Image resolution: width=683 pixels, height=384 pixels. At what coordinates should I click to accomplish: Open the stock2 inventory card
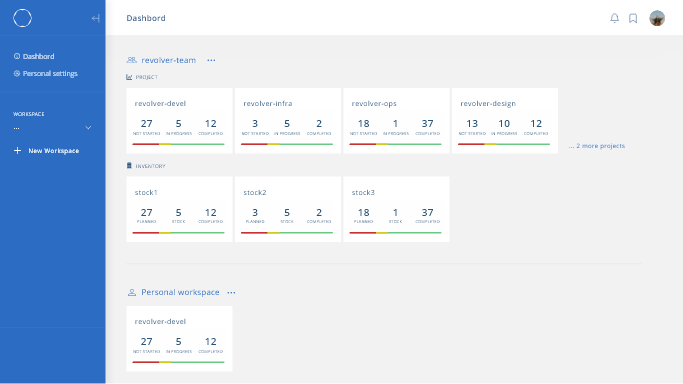(288, 209)
